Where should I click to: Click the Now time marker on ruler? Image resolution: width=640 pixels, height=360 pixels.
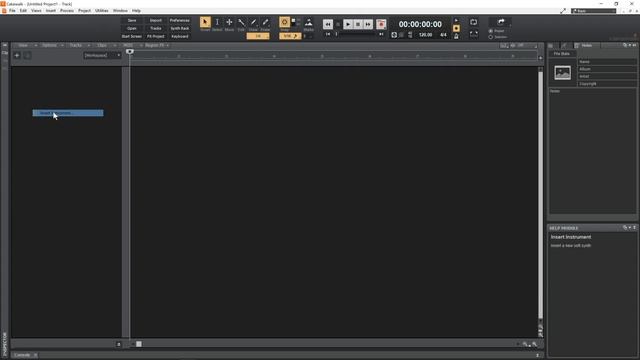(x=130, y=51)
